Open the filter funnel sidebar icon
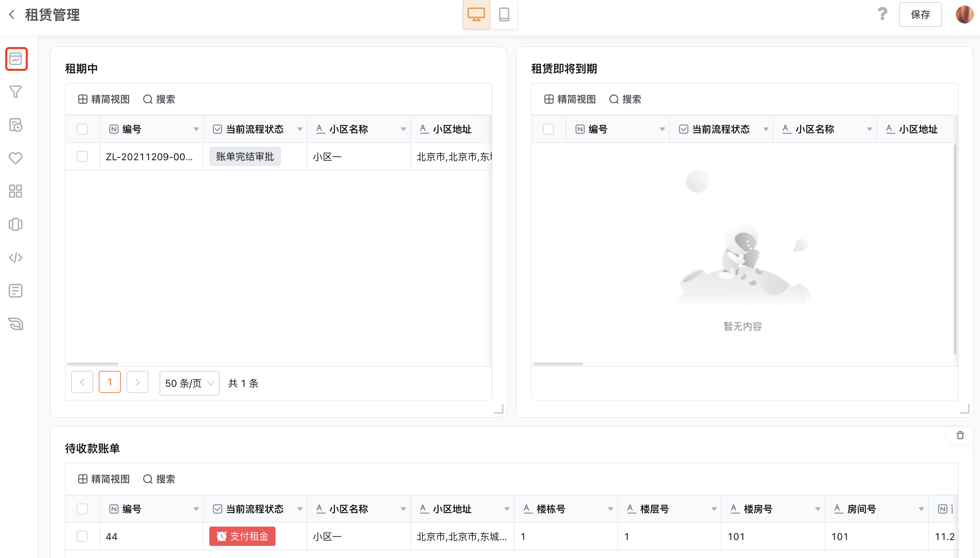This screenshot has width=980, height=558. (x=16, y=92)
